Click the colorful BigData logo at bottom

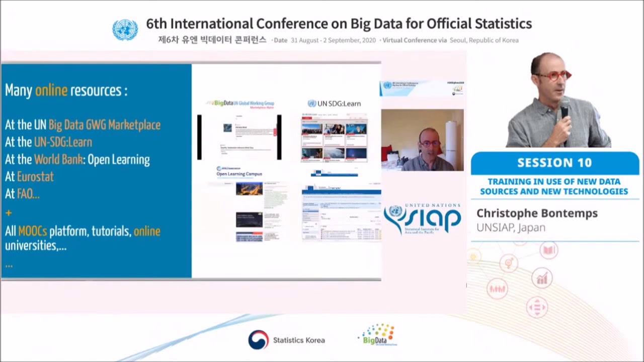point(377,335)
